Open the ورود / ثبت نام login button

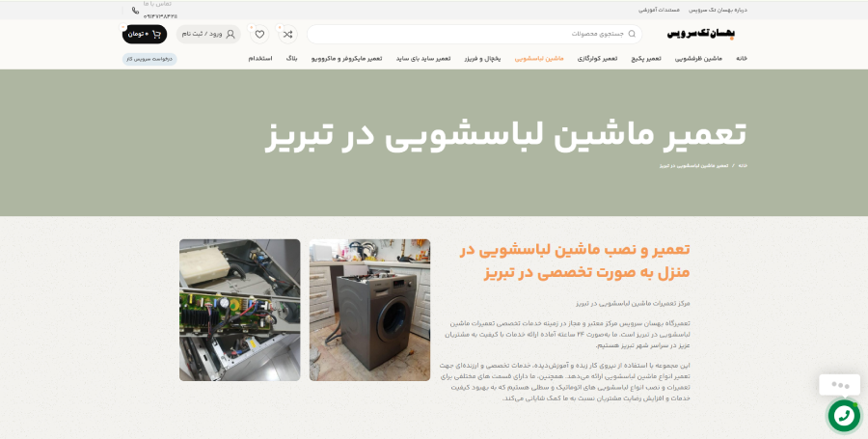[x=208, y=35]
